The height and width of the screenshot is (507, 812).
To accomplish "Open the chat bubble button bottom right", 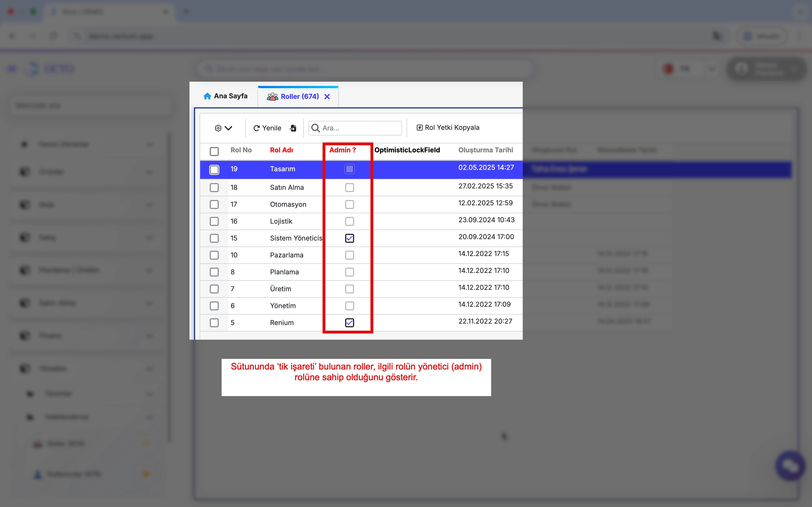I will tap(791, 465).
